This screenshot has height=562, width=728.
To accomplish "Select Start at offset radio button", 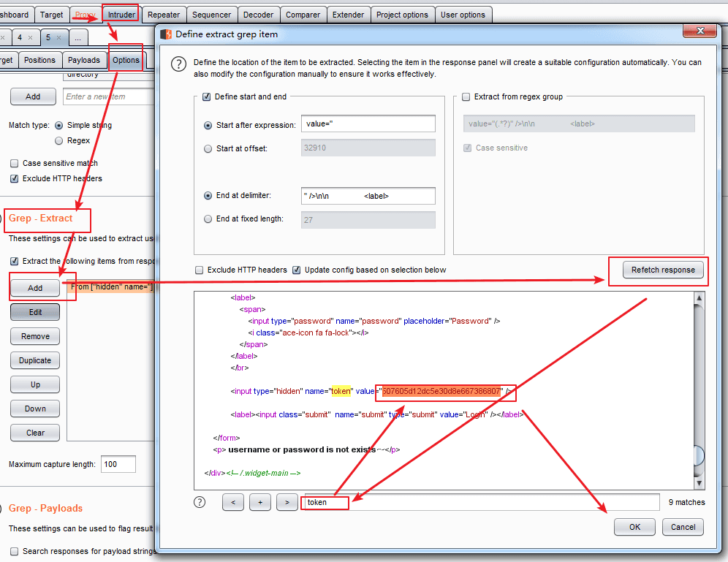I will pyautogui.click(x=208, y=149).
